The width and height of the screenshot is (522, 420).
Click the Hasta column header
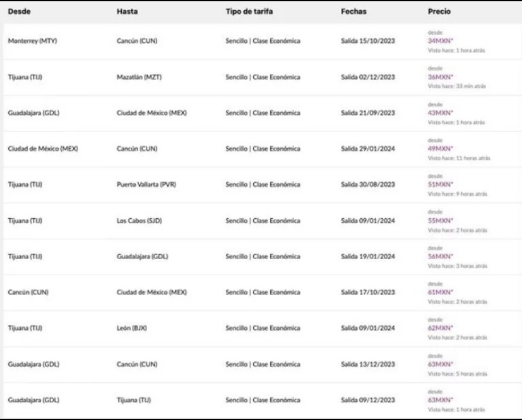(x=128, y=11)
